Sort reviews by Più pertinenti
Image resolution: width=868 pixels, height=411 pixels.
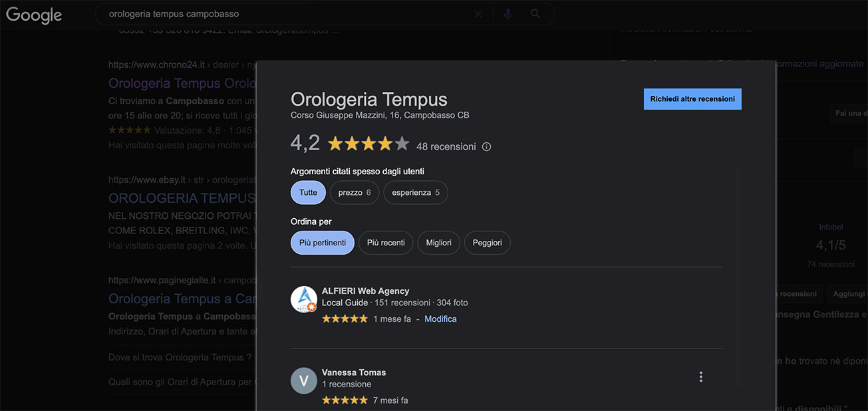tap(323, 243)
